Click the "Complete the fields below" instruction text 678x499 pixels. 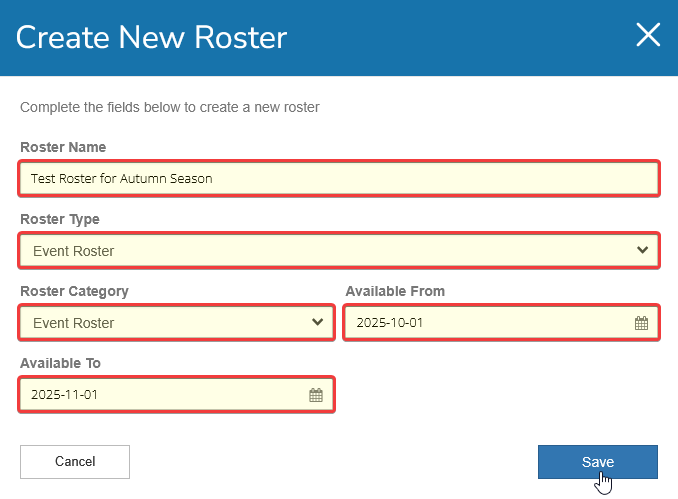pyautogui.click(x=170, y=106)
